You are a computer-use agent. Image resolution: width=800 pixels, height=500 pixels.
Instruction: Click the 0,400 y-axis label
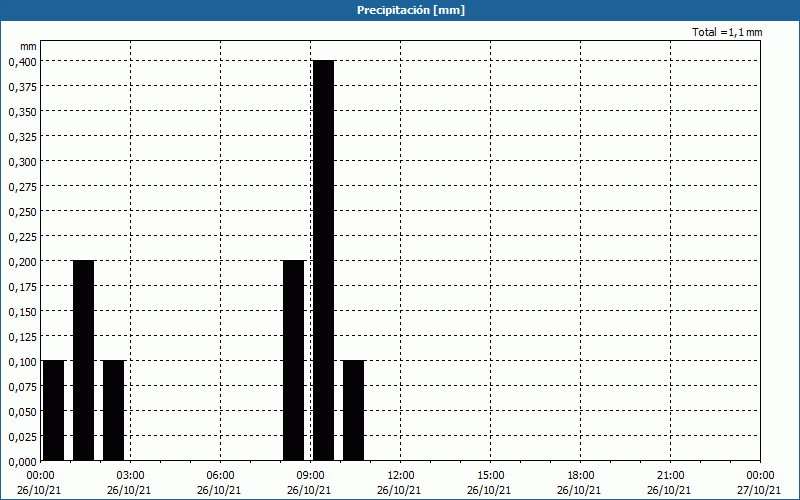tap(23, 62)
